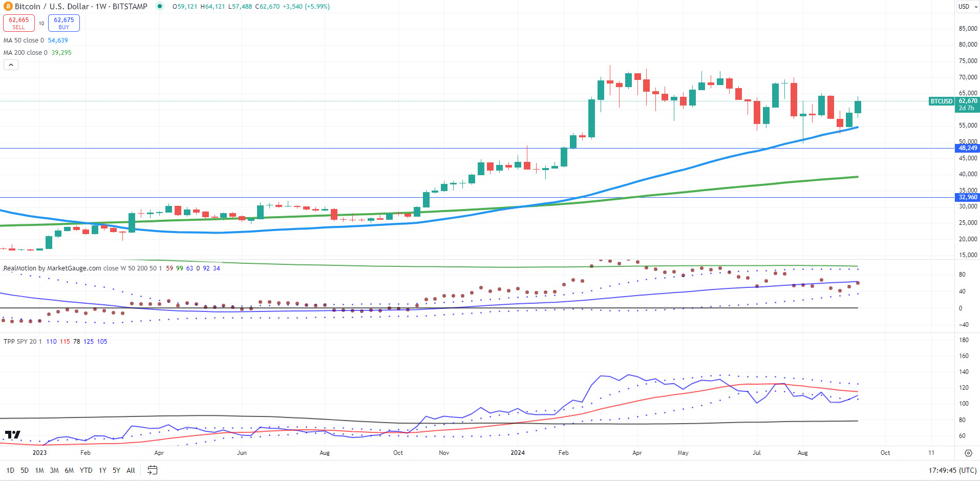This screenshot has width=980, height=481.
Task: Open the go-to-date calendar icon
Action: click(153, 470)
